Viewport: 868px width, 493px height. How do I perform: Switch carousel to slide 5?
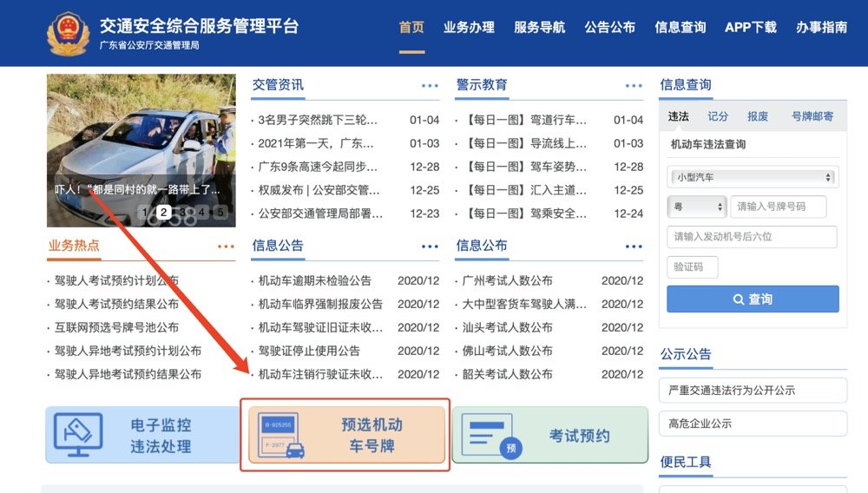(x=220, y=212)
